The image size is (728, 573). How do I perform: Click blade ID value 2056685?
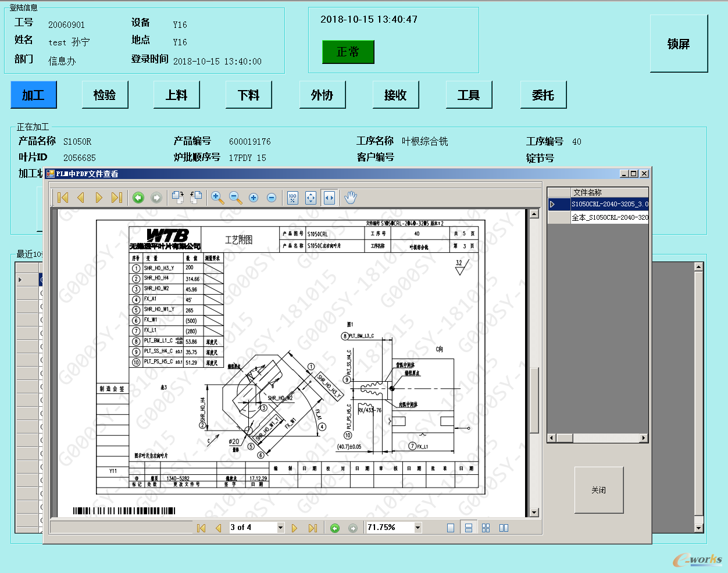pyautogui.click(x=80, y=158)
